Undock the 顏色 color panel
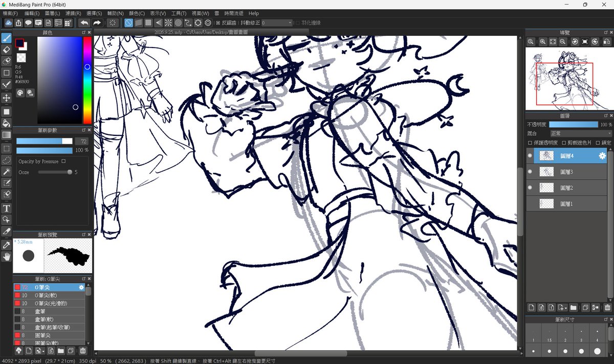This screenshot has width=614, height=364. tap(83, 32)
